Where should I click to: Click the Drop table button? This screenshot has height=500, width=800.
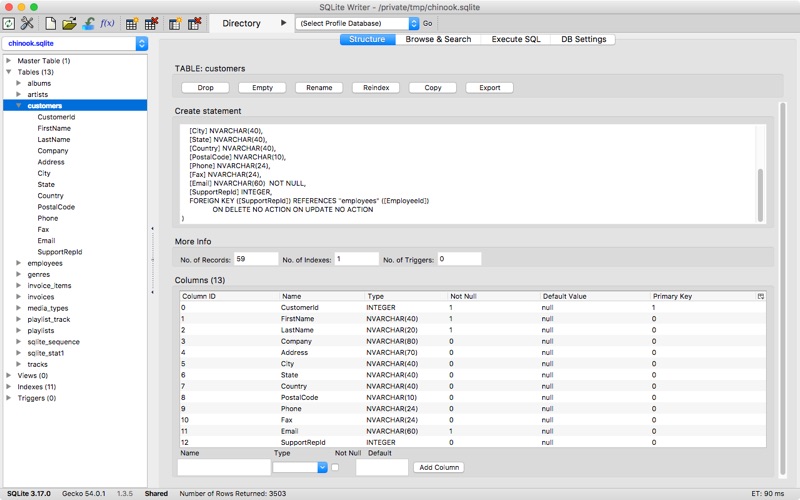(x=206, y=88)
